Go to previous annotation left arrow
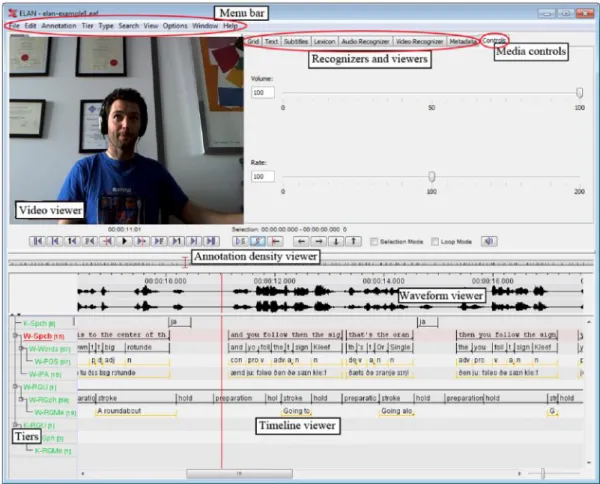The width and height of the screenshot is (600, 484). tap(301, 241)
